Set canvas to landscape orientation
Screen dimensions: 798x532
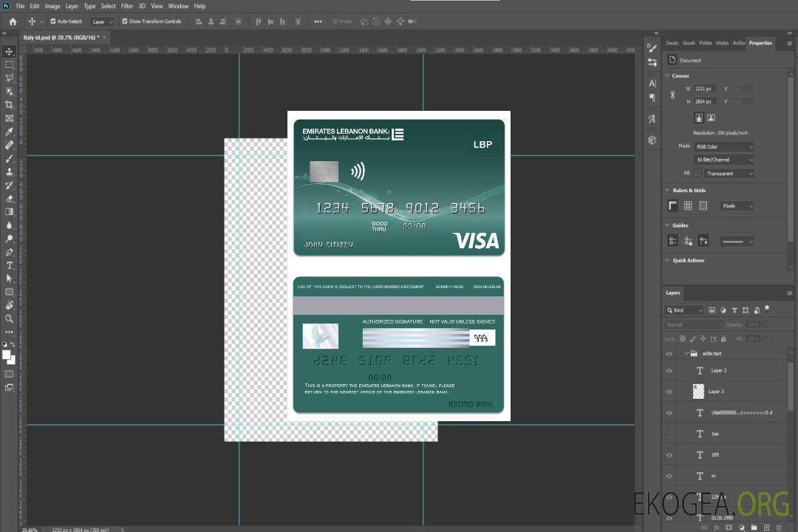711,118
